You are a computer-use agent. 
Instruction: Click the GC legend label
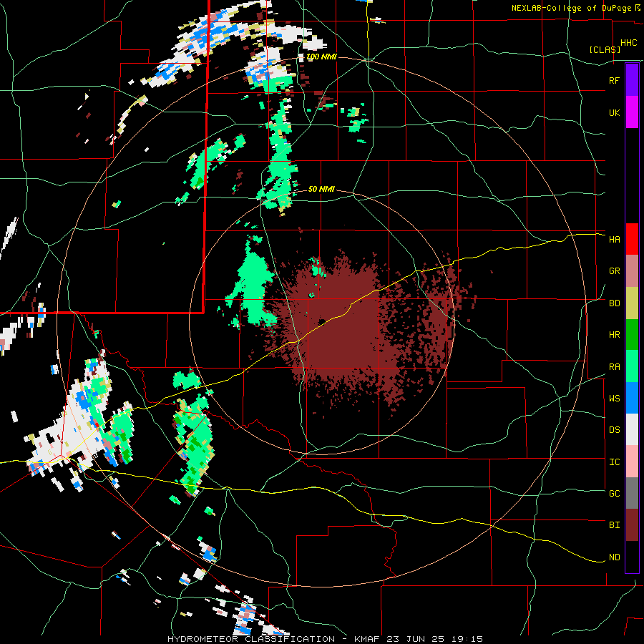pyautogui.click(x=614, y=493)
